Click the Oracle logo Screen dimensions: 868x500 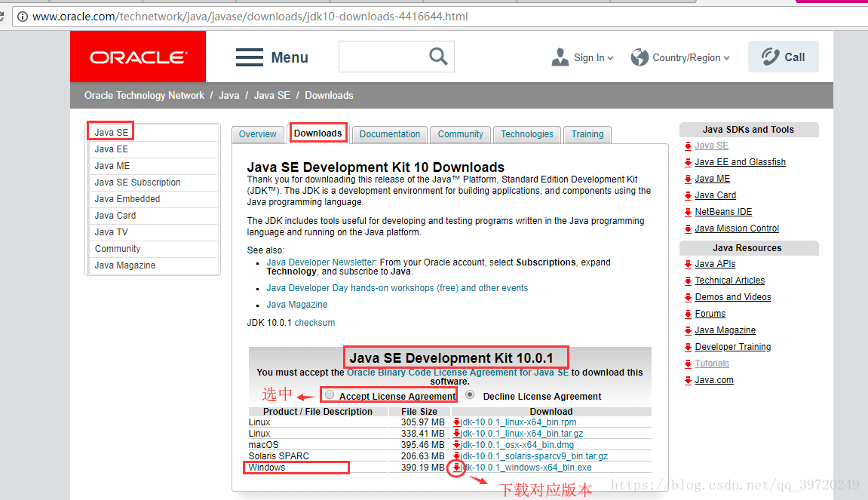click(x=139, y=57)
